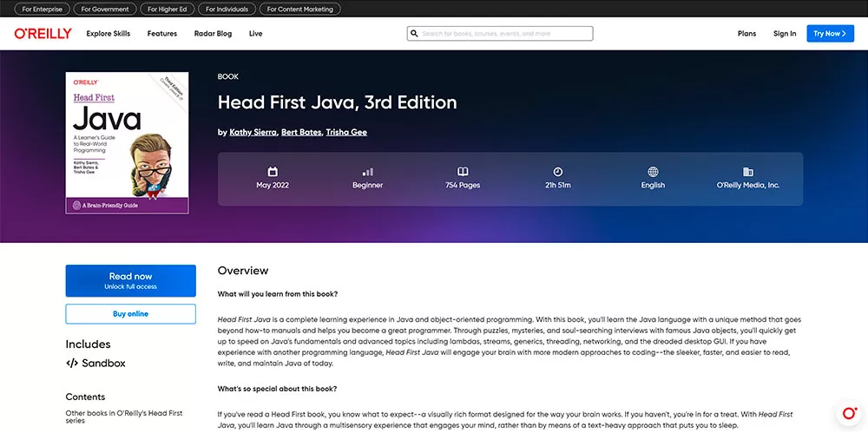Click the globe icon above English

pyautogui.click(x=654, y=172)
